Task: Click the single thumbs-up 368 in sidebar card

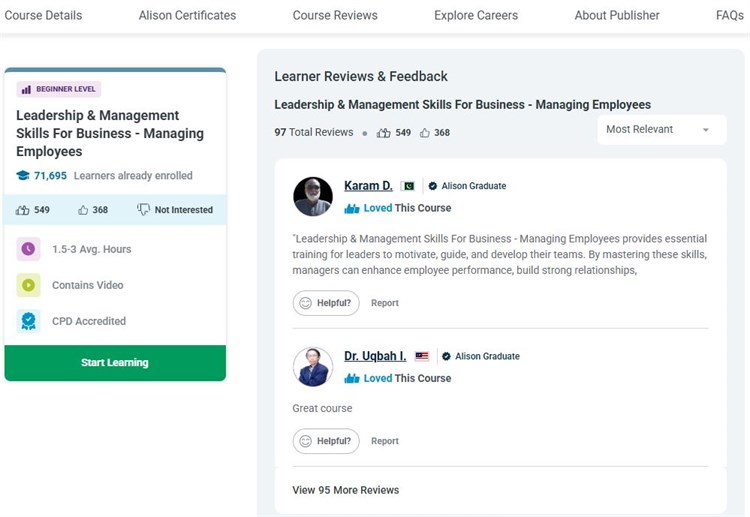Action: point(93,209)
